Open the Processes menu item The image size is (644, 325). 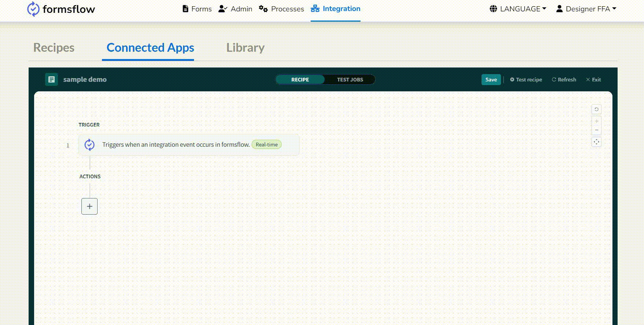pyautogui.click(x=281, y=9)
